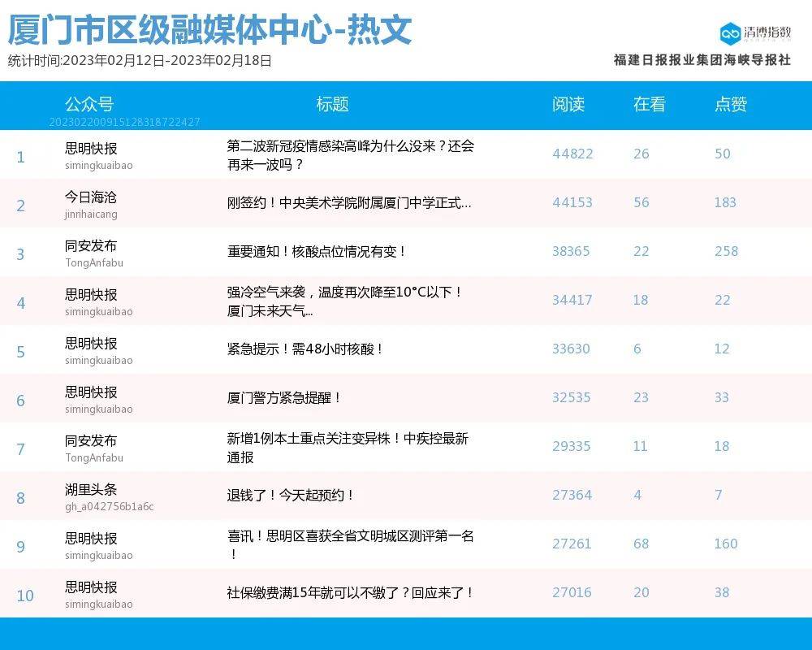Image resolution: width=812 pixels, height=650 pixels.
Task: Click the read count 44822
Action: [572, 154]
